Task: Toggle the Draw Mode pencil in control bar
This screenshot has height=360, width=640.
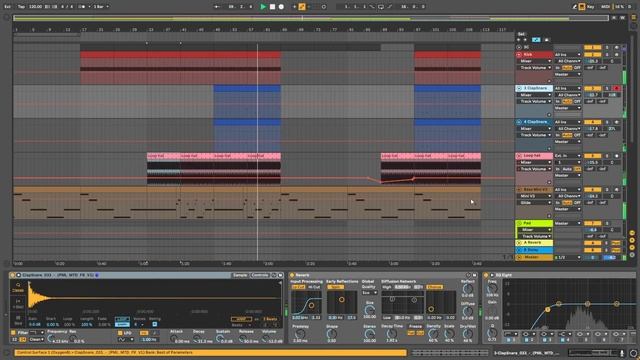Action: 575,7
